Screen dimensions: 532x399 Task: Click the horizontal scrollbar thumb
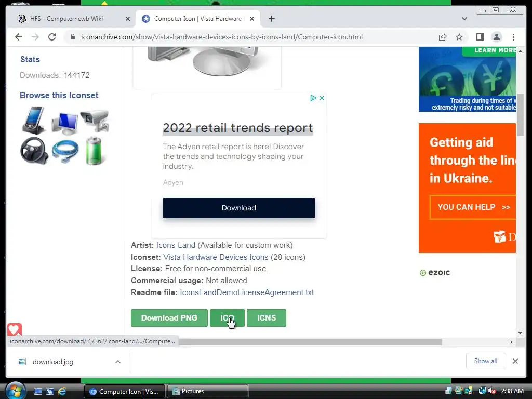(310, 342)
